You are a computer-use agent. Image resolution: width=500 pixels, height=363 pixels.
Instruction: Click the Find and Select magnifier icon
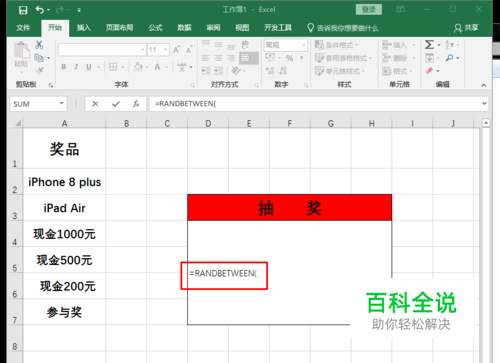point(449,58)
